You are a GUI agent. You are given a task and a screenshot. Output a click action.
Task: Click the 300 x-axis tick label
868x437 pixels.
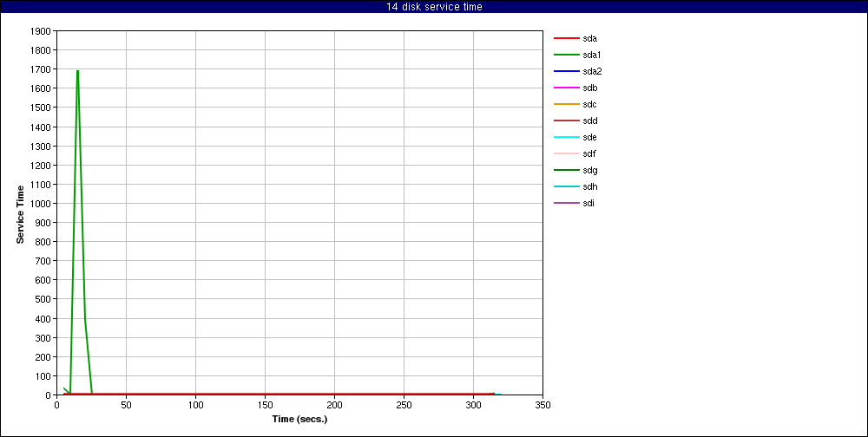click(473, 405)
